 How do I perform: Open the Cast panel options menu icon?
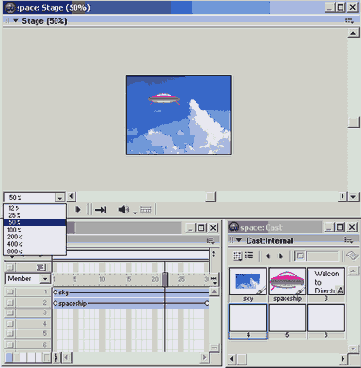coord(349,240)
